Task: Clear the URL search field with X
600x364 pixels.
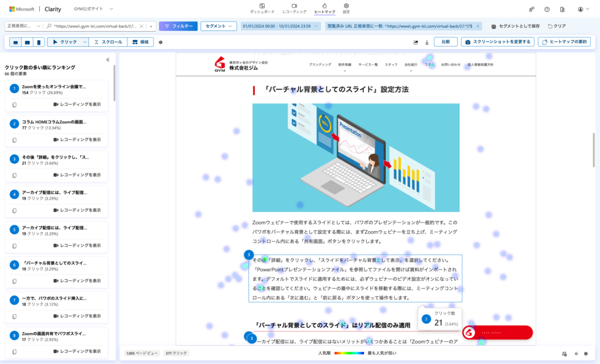Action: pyautogui.click(x=142, y=26)
